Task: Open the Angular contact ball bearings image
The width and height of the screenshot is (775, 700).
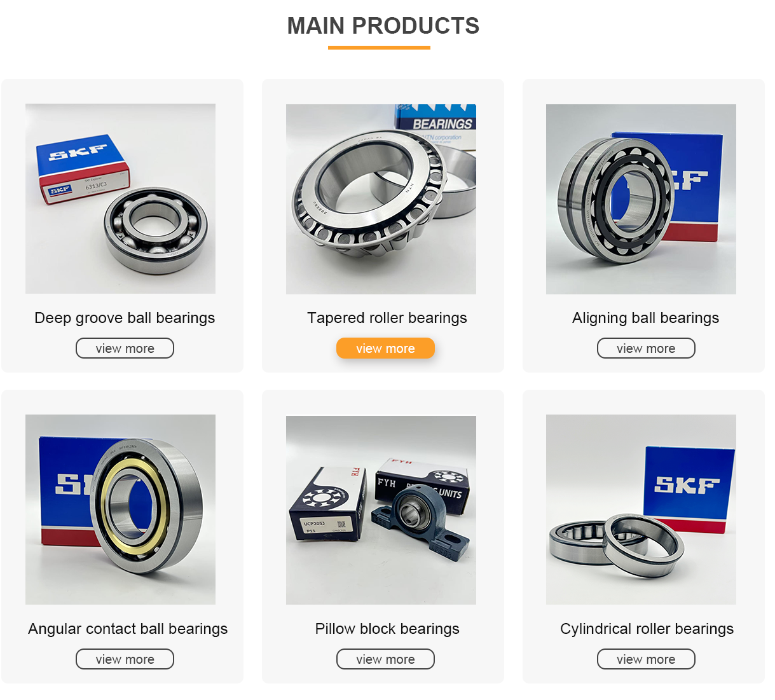Action: point(120,509)
